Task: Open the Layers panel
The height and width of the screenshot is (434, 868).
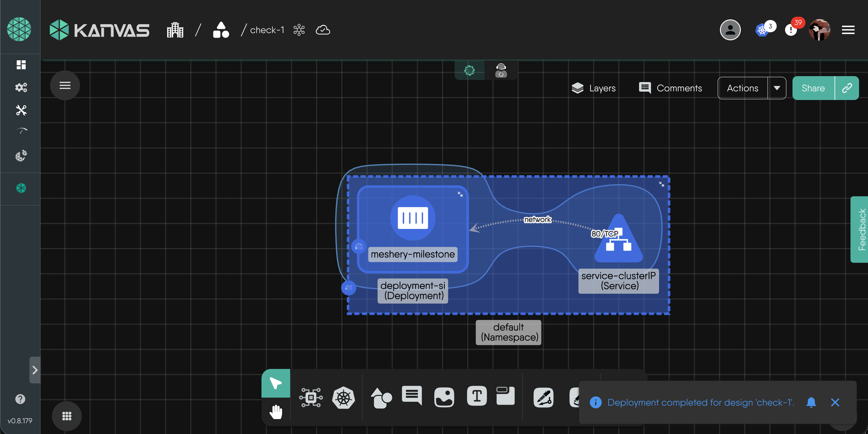Action: pos(594,88)
